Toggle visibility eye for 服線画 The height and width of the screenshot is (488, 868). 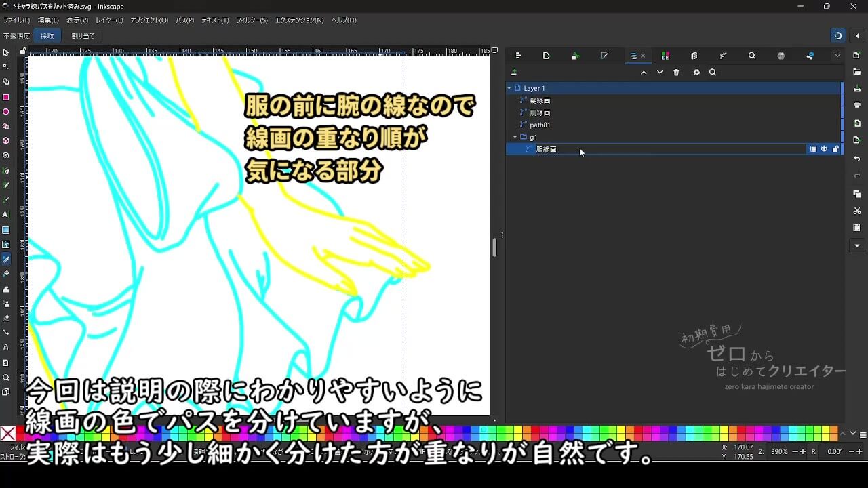[x=824, y=149]
